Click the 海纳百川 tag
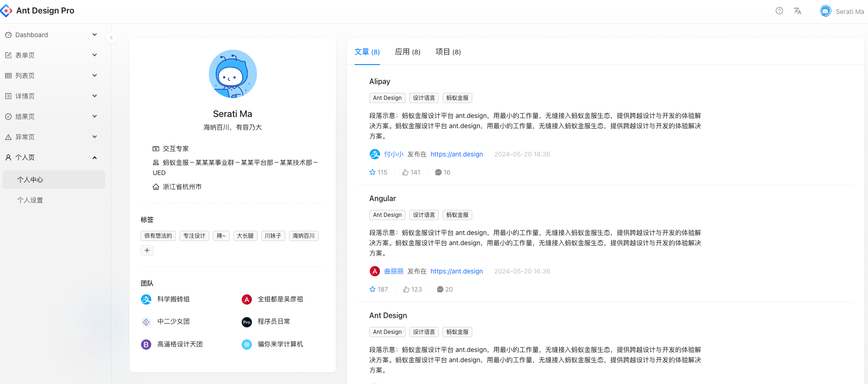This screenshot has height=384, width=868. coord(304,236)
